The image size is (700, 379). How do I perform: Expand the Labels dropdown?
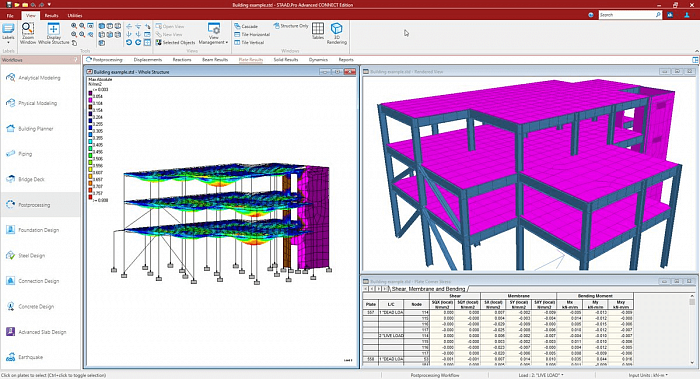point(8,33)
